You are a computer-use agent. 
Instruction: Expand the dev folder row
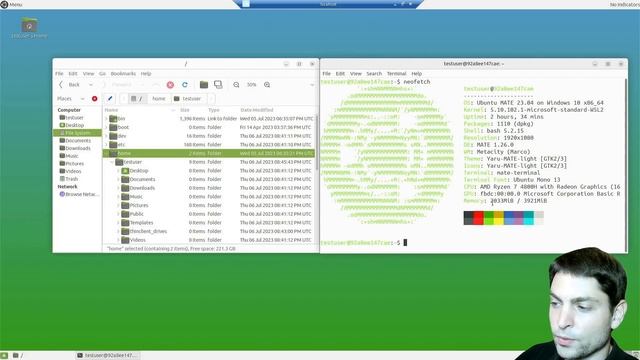click(x=106, y=136)
